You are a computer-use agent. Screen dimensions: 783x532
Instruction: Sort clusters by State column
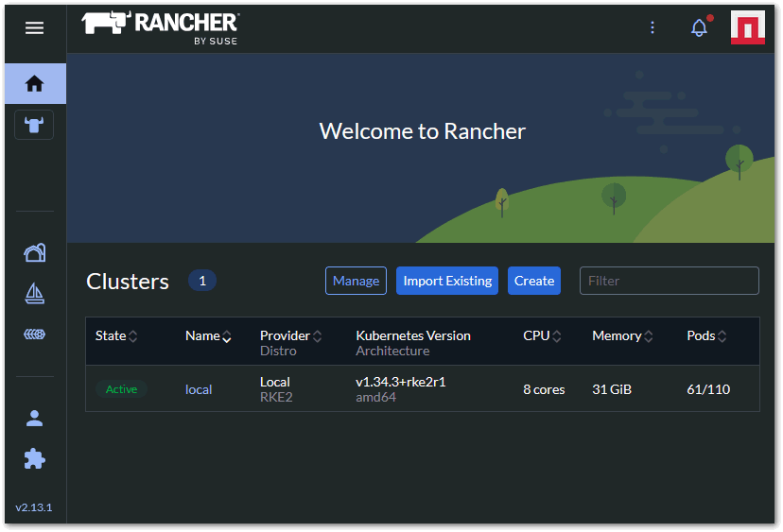tap(116, 335)
